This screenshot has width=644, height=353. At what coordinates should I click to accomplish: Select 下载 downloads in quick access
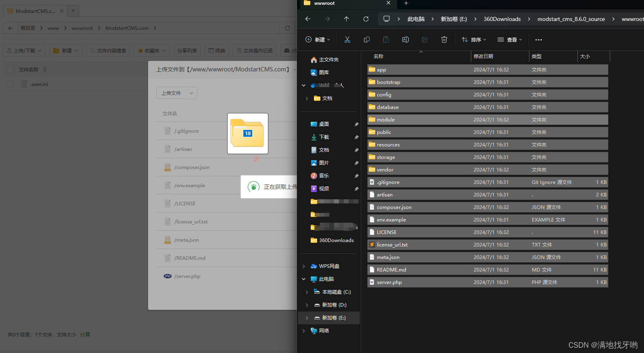[x=320, y=137]
